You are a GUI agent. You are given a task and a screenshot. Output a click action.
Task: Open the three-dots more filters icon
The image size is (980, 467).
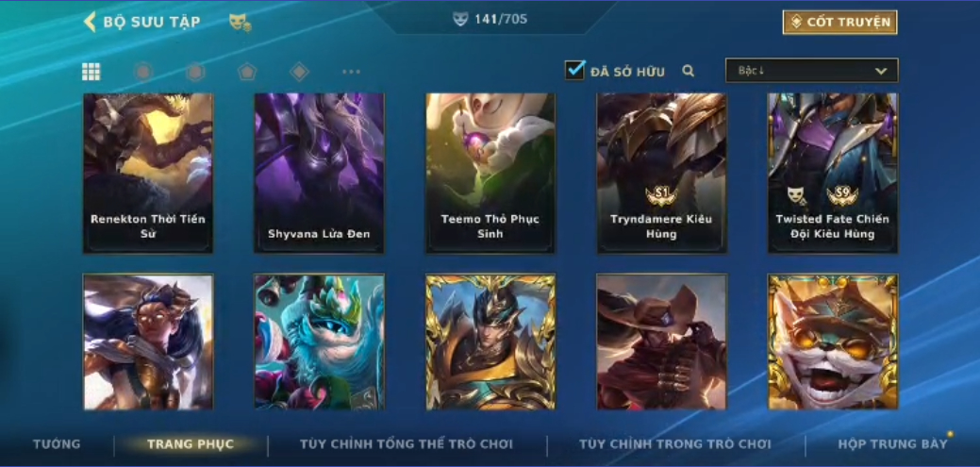(x=351, y=72)
